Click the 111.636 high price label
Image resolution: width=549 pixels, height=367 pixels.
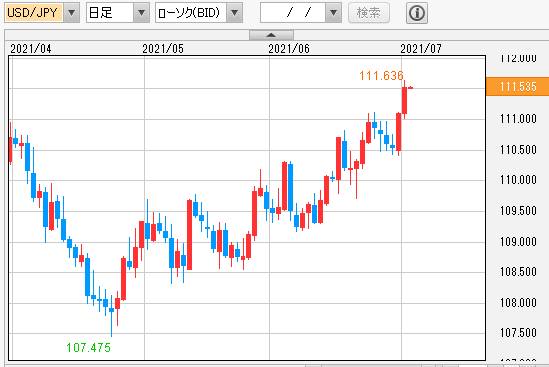(381, 75)
